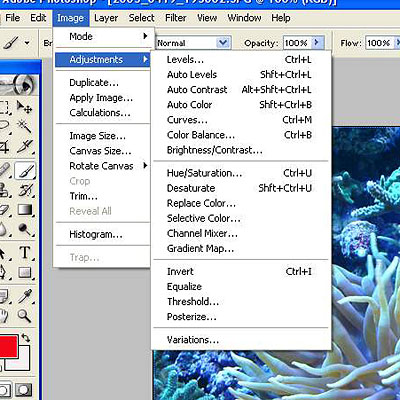Select the Lasso tool
Screen dimensions: 400x400
[x=5, y=126]
